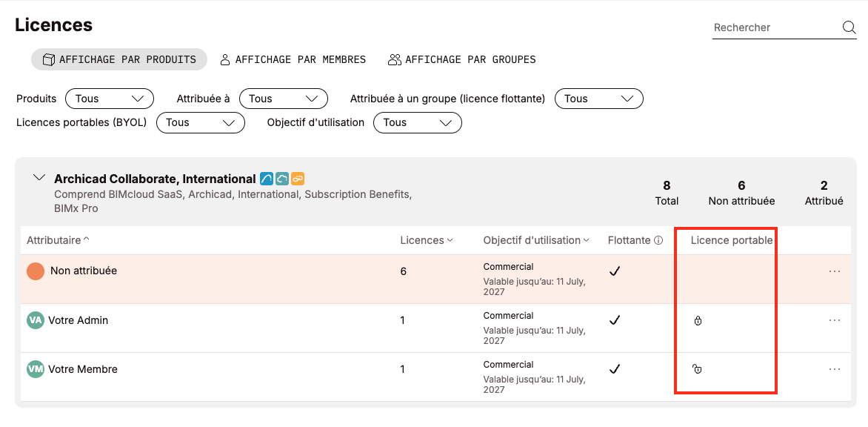Open the more options menu for Non attribuée row
The height and width of the screenshot is (427, 868).
coord(835,271)
